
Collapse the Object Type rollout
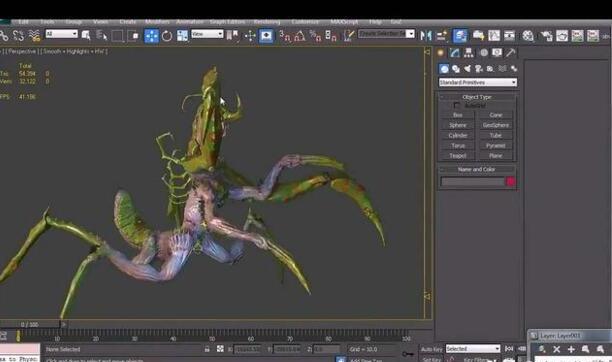[x=477, y=97]
